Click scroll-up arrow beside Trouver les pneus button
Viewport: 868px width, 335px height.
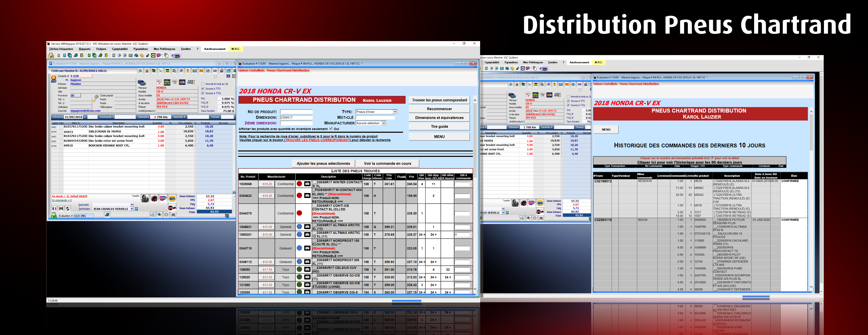pyautogui.click(x=475, y=100)
